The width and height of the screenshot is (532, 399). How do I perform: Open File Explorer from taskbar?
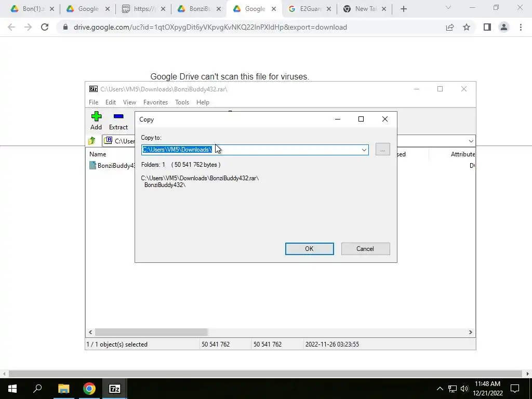pyautogui.click(x=63, y=389)
